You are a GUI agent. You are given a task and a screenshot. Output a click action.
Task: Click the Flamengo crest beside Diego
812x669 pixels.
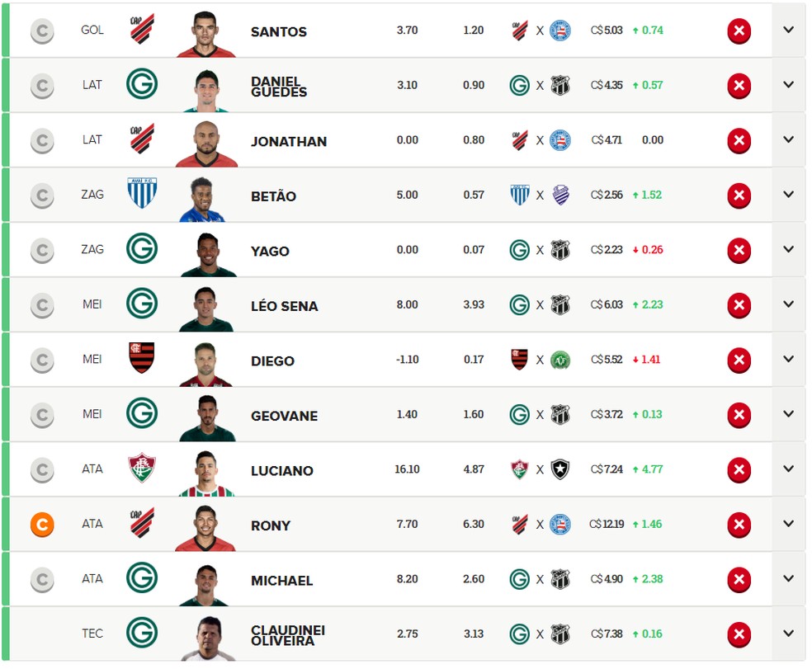(142, 358)
